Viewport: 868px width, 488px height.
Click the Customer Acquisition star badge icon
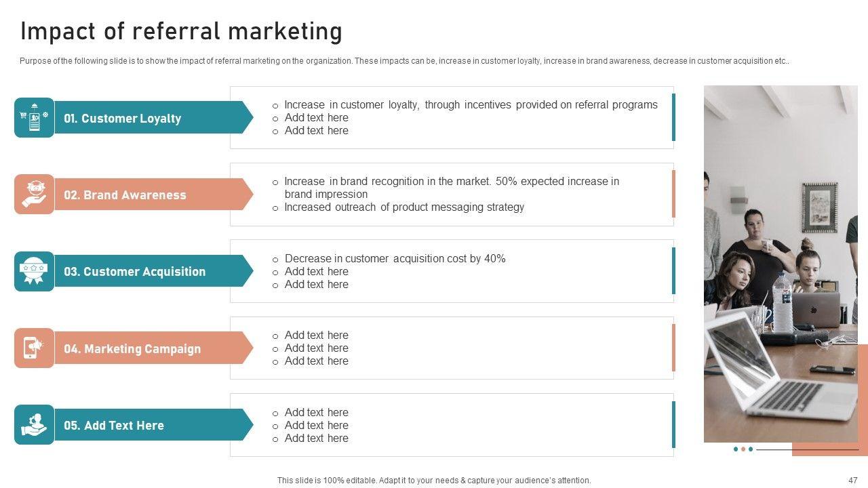[34, 271]
